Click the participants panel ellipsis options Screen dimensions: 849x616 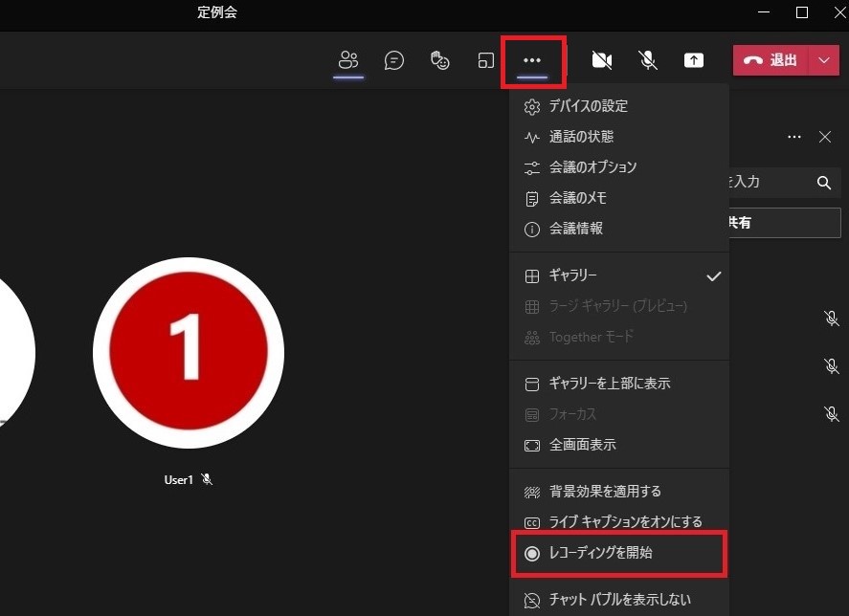pos(794,137)
